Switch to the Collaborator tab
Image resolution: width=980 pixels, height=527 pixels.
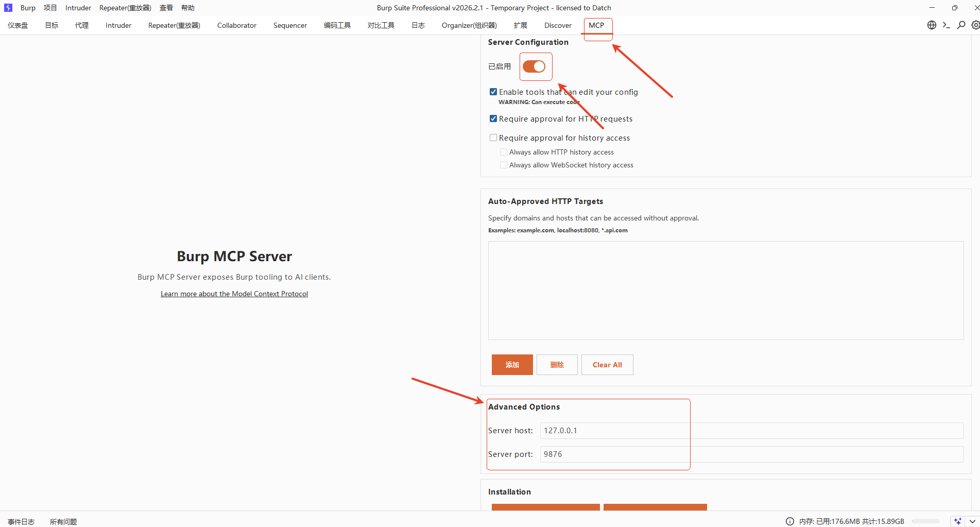pos(236,25)
